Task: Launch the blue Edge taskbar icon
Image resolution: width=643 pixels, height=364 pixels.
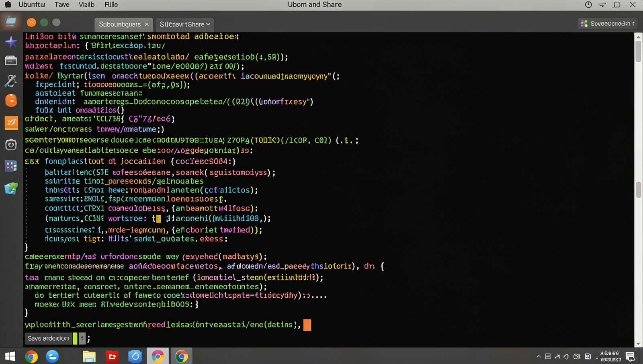Action: 52,356
